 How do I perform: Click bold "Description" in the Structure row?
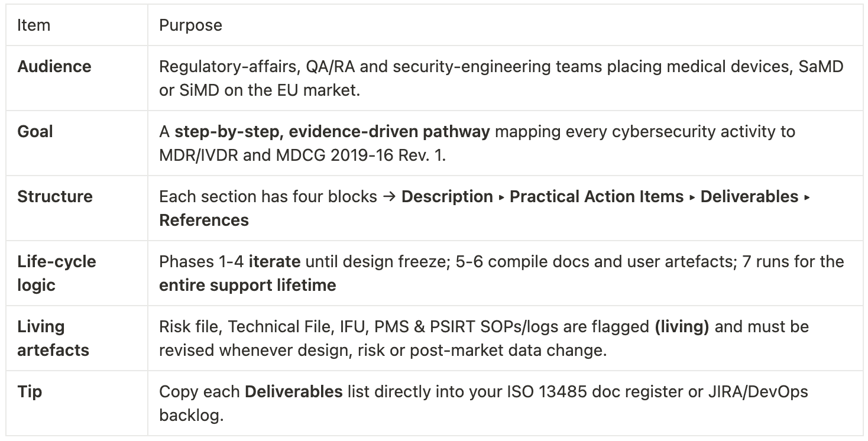447,196
